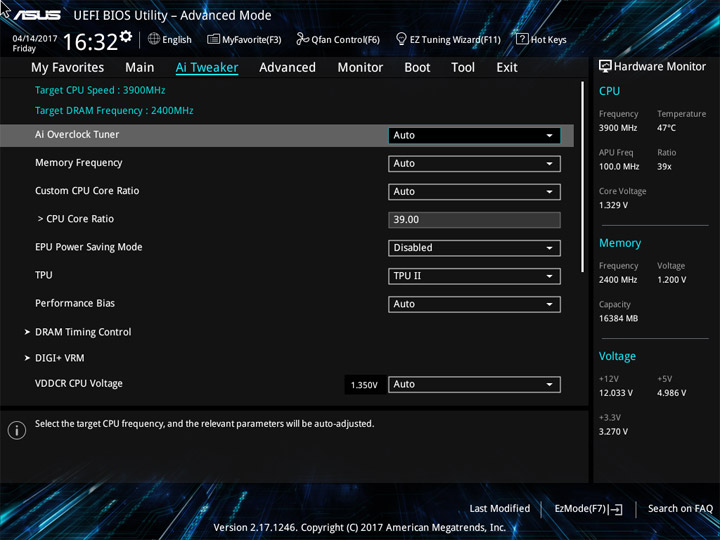Open the EPU Power Saving Mode dropdown
The image size is (720, 540).
[474, 248]
